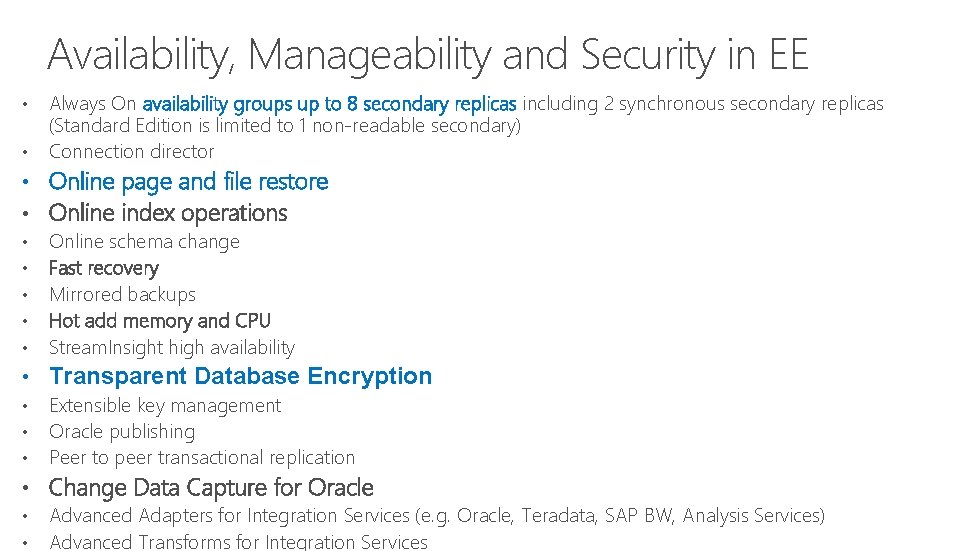Viewport: 979px width, 551px height.
Task: Click the slide title 'Availability, Manageability and Security in EE'
Action: pyautogui.click(x=427, y=55)
